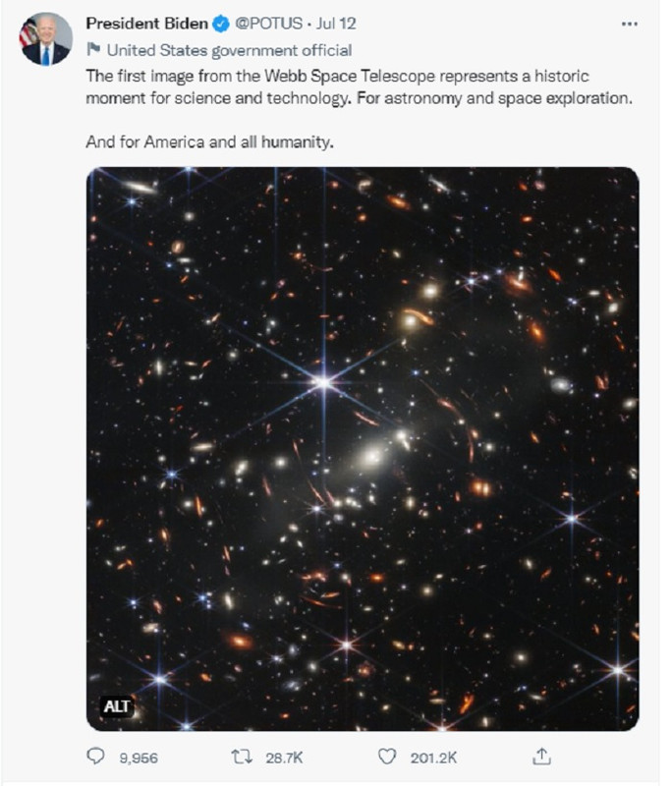This screenshot has height=786, width=672.
Task: Open the Jul 12 timestamp link
Action: point(336,24)
